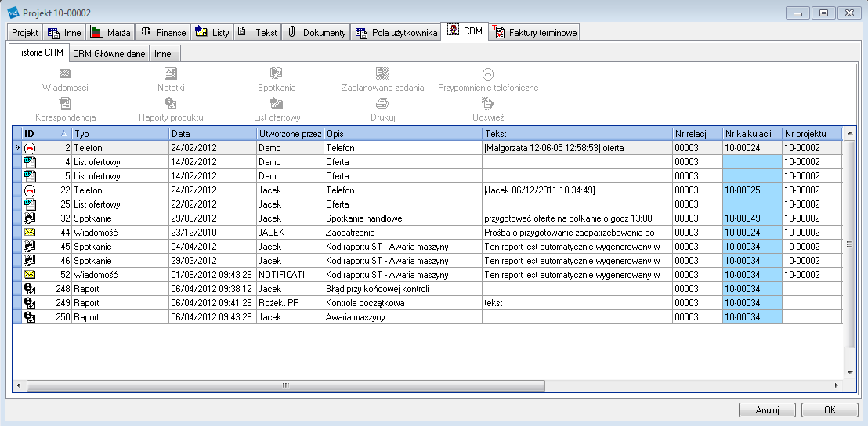The width and height of the screenshot is (868, 426).
Task: Click the meeting icon in row ID 46
Action: tap(30, 261)
